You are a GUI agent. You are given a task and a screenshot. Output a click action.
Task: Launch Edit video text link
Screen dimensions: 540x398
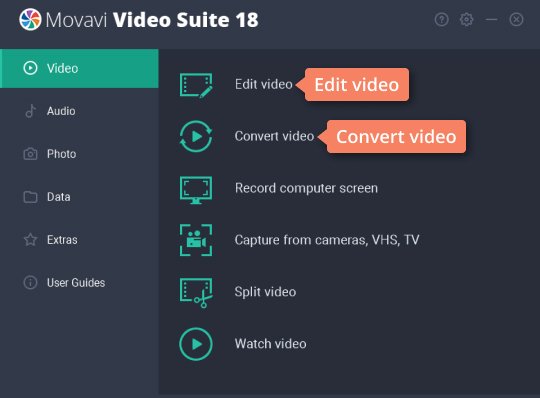pyautogui.click(x=264, y=84)
